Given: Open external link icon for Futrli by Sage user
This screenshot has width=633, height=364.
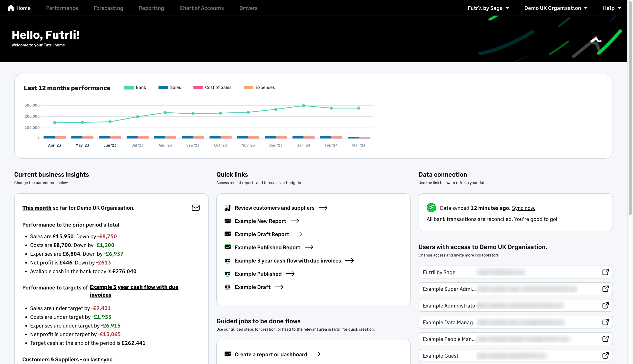Looking at the screenshot, I should click(605, 272).
